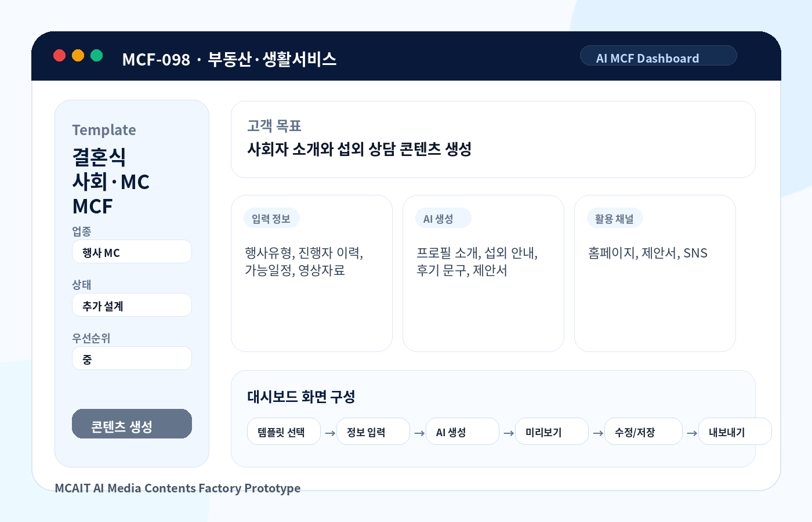This screenshot has height=522, width=812.
Task: Click the text 프로필 소개, 섭외 안내, 후기 문구, 제안서
Action: 477,261
